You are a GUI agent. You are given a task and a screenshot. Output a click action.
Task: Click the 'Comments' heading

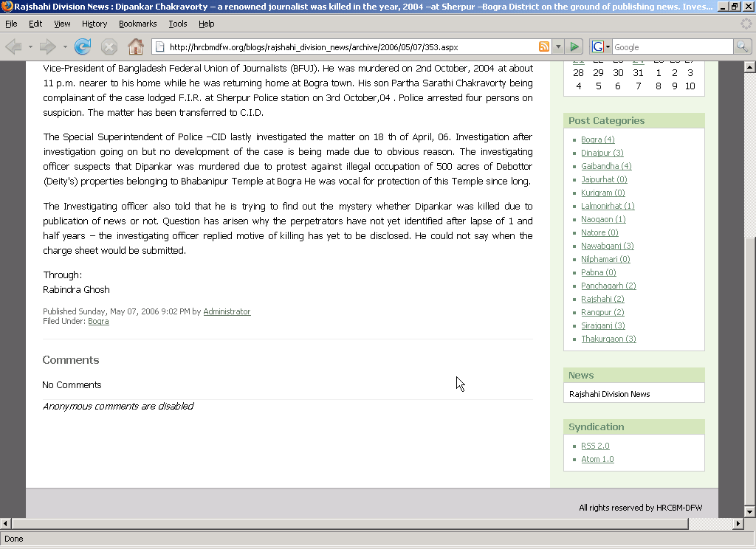point(70,360)
